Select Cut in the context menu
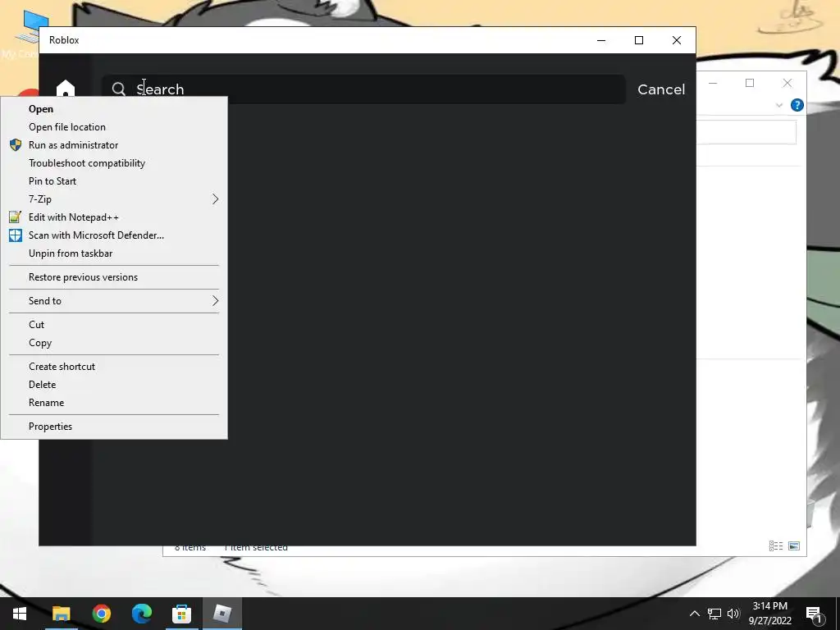Screen dimensions: 840x630 (114, 325)
